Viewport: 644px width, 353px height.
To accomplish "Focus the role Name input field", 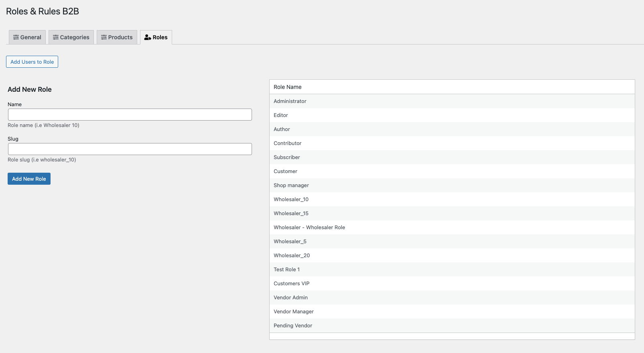I will [130, 115].
